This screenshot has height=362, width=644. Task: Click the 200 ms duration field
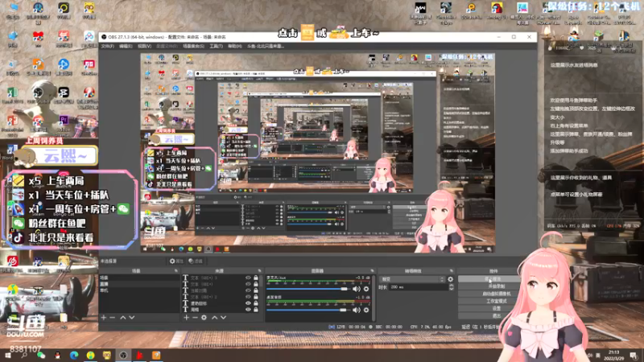coord(418,287)
